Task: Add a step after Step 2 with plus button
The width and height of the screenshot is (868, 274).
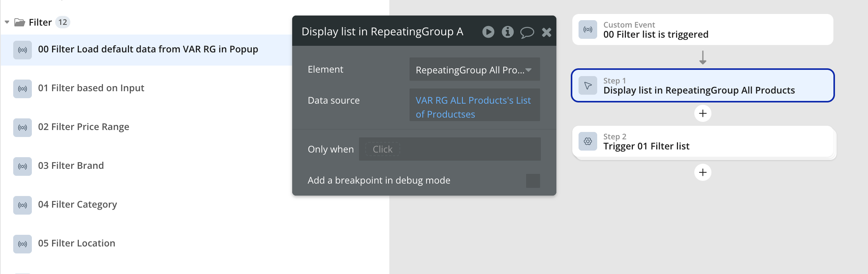Action: click(x=702, y=172)
